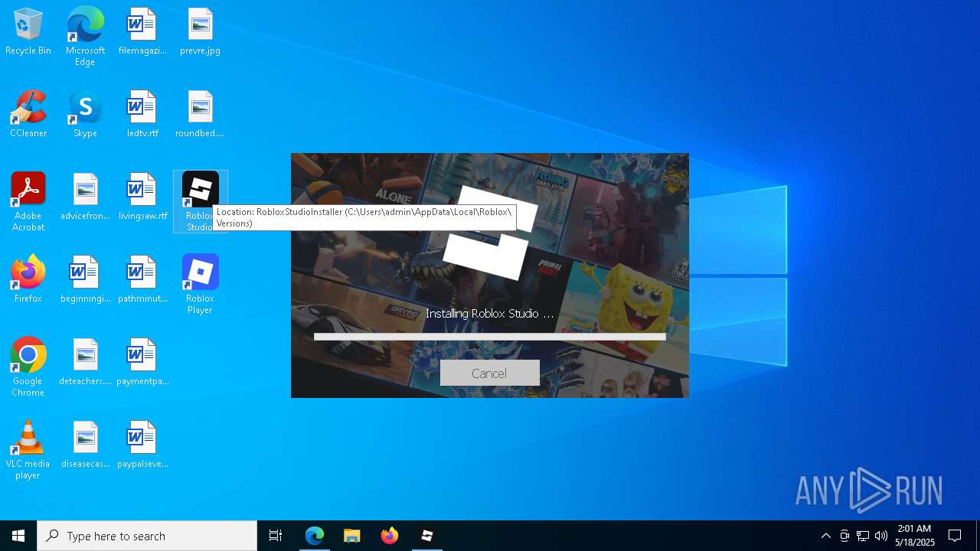Image resolution: width=980 pixels, height=551 pixels.
Task: Select the ledtv.rtf document
Action: (x=142, y=115)
